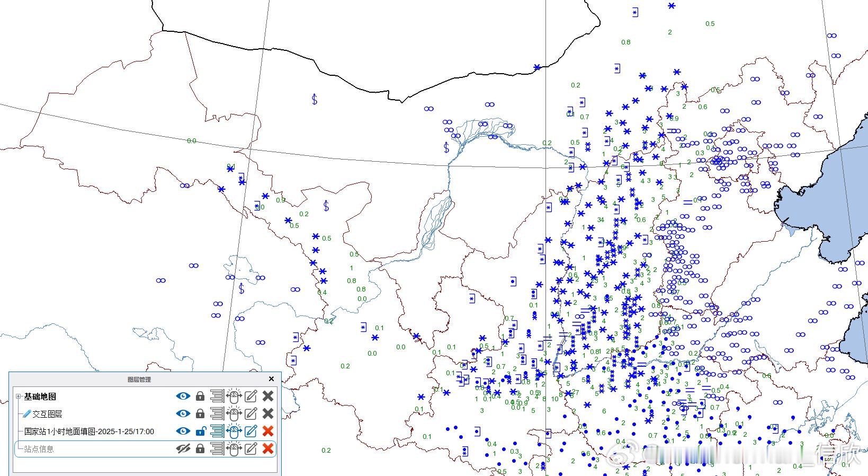Image resolution: width=868 pixels, height=476 pixels.
Task: Open the list/legend icon for 基础地图
Action: click(217, 396)
